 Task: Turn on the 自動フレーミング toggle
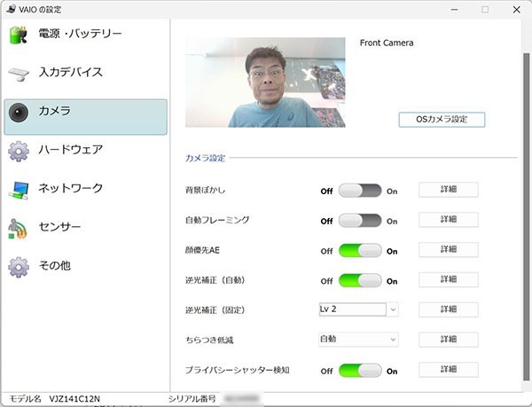360,220
